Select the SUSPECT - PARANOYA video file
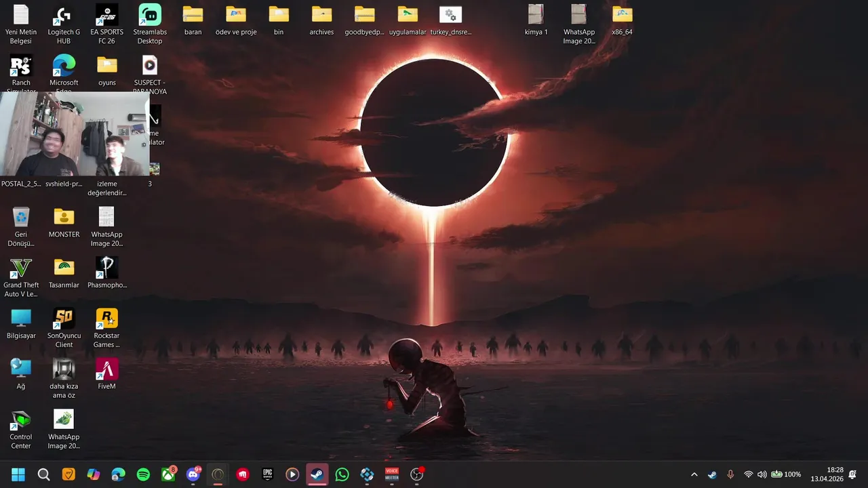 coord(150,74)
